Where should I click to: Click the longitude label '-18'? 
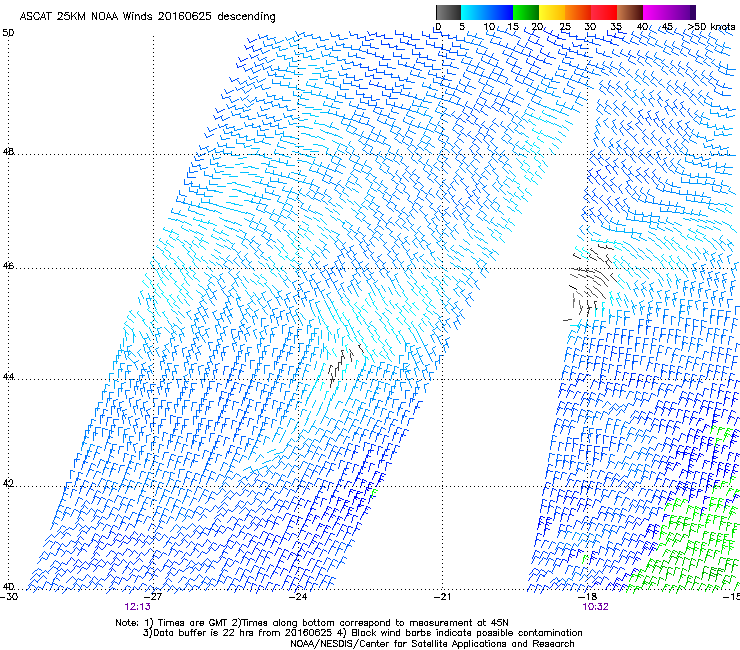point(588,597)
